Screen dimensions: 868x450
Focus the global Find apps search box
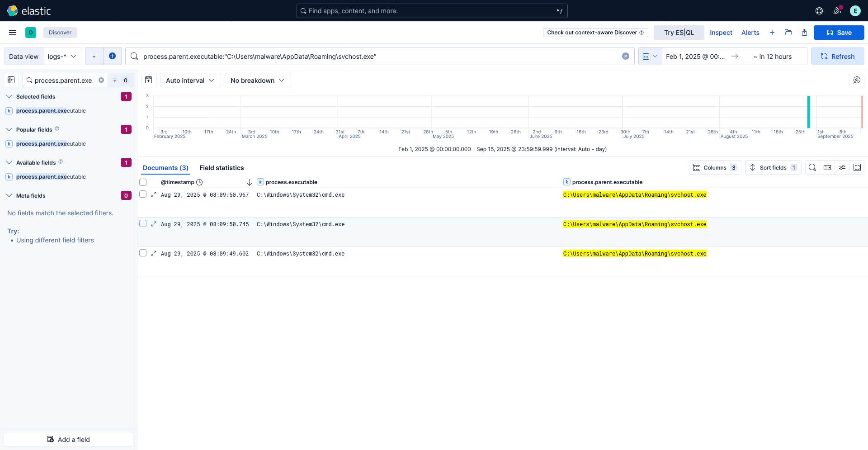[432, 11]
